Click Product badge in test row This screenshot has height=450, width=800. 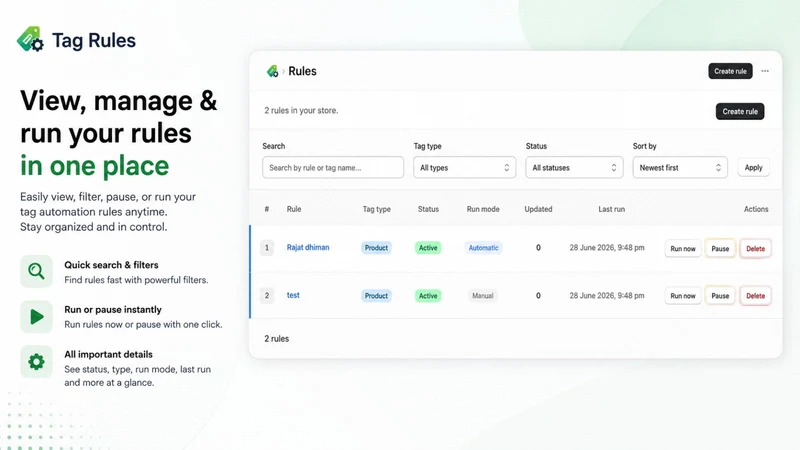pos(377,296)
